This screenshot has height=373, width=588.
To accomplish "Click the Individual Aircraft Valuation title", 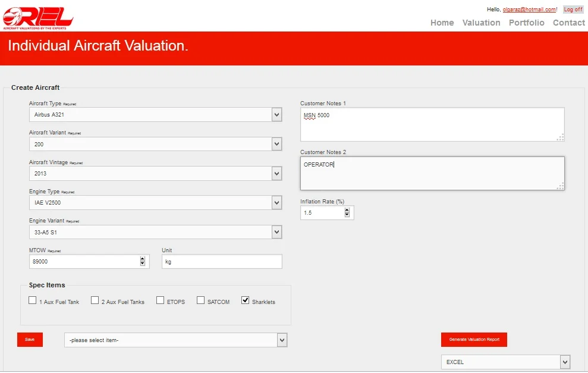I will [x=98, y=46].
